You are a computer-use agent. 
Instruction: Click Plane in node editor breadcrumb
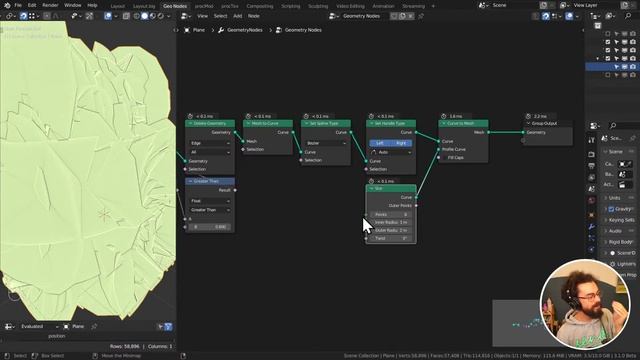pos(199,30)
